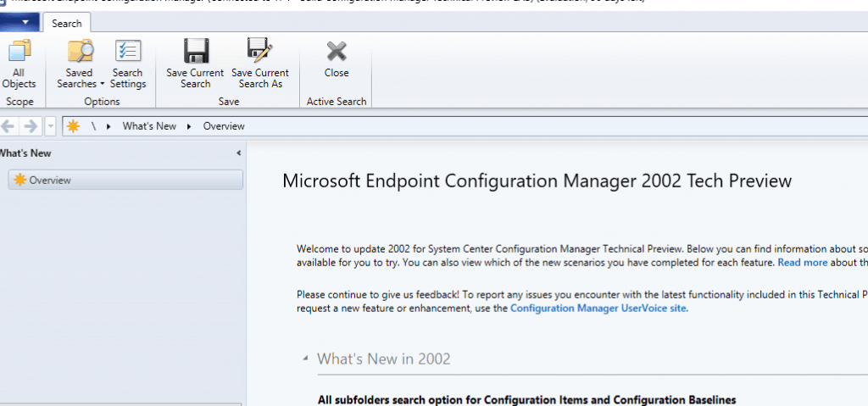Open the Configuration Manager UserVoice site link
Viewport: 868px width, 406px height.
tap(599, 309)
